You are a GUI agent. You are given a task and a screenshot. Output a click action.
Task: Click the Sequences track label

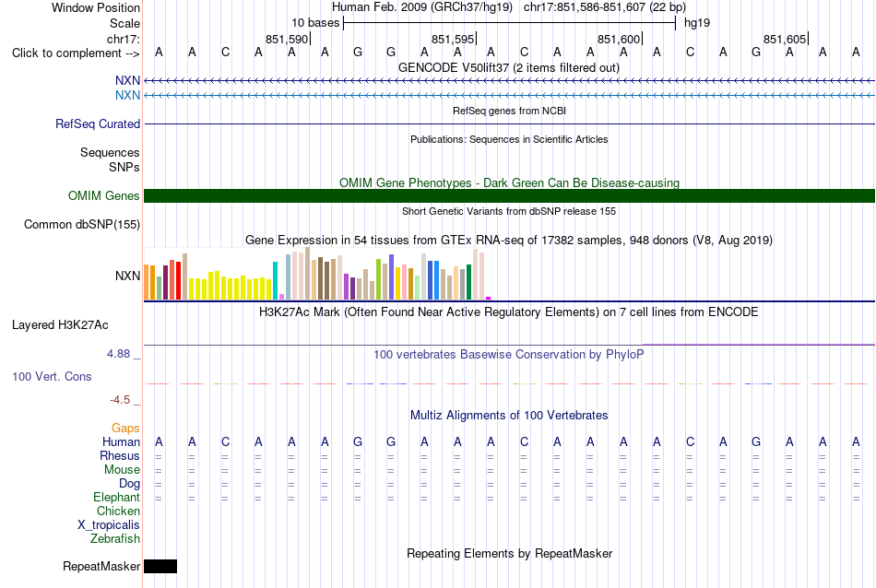110,152
